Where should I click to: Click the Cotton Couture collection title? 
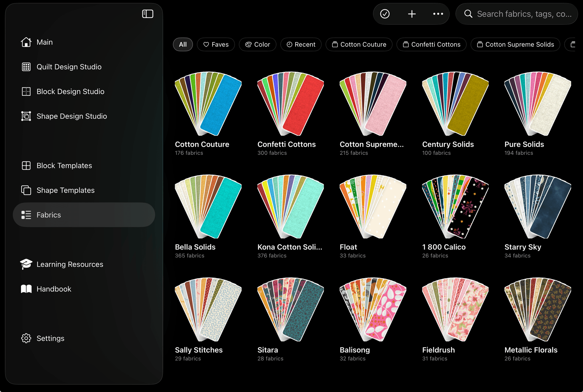pos(202,144)
